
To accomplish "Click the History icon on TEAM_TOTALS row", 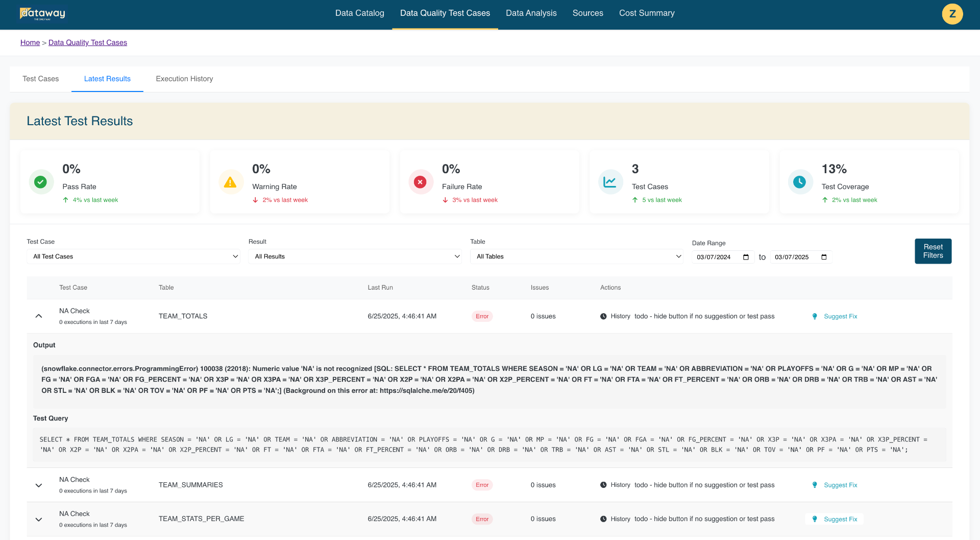I will pyautogui.click(x=603, y=316).
